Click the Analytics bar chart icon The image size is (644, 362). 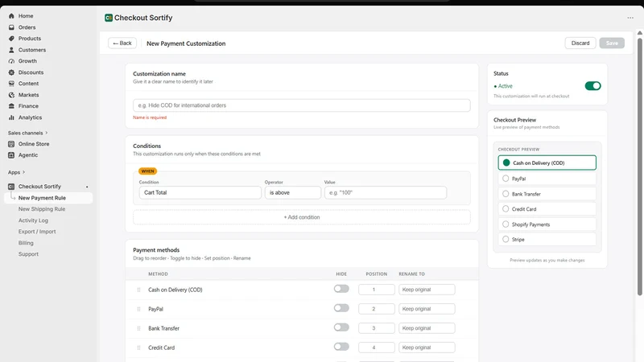11,117
